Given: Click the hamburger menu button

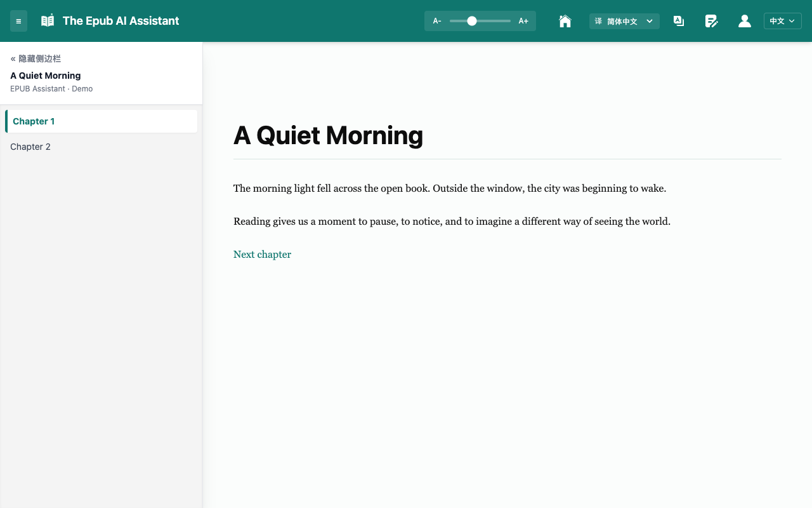Looking at the screenshot, I should coord(18,21).
